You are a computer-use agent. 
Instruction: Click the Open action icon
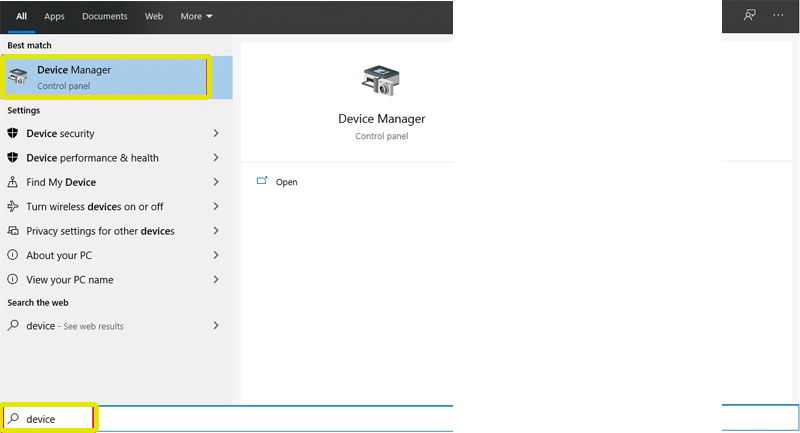pos(262,181)
